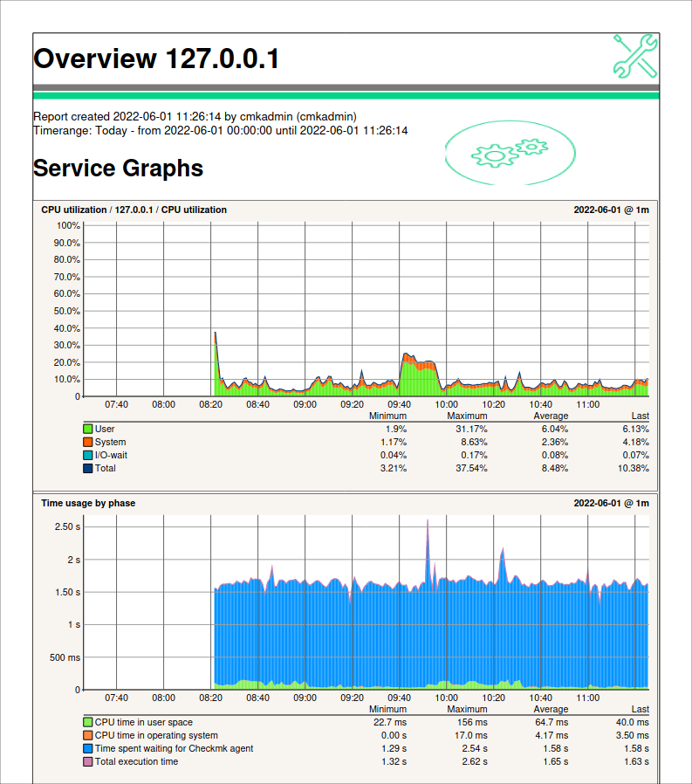Click the wrench and screwdriver icon

click(x=634, y=58)
